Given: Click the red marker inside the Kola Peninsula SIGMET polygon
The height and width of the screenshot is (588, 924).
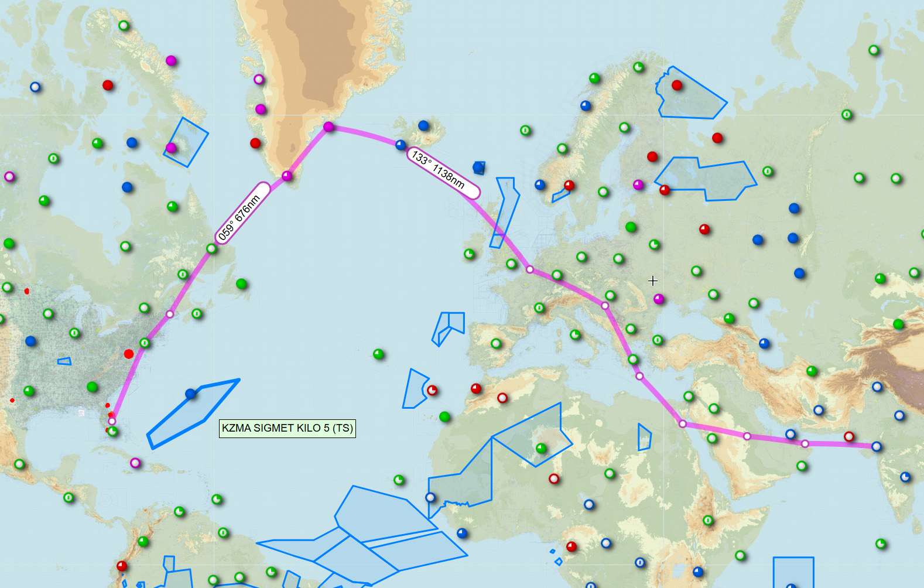Looking at the screenshot, I should pos(677,85).
